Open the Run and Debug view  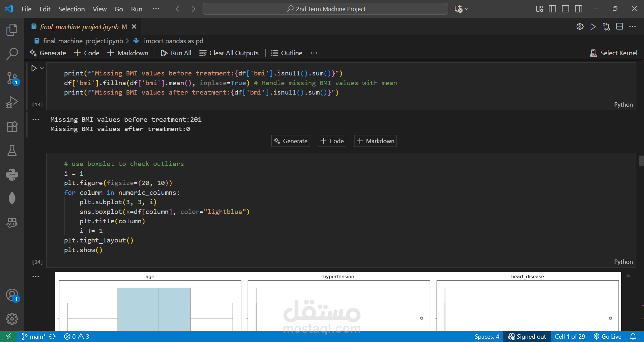coord(12,102)
